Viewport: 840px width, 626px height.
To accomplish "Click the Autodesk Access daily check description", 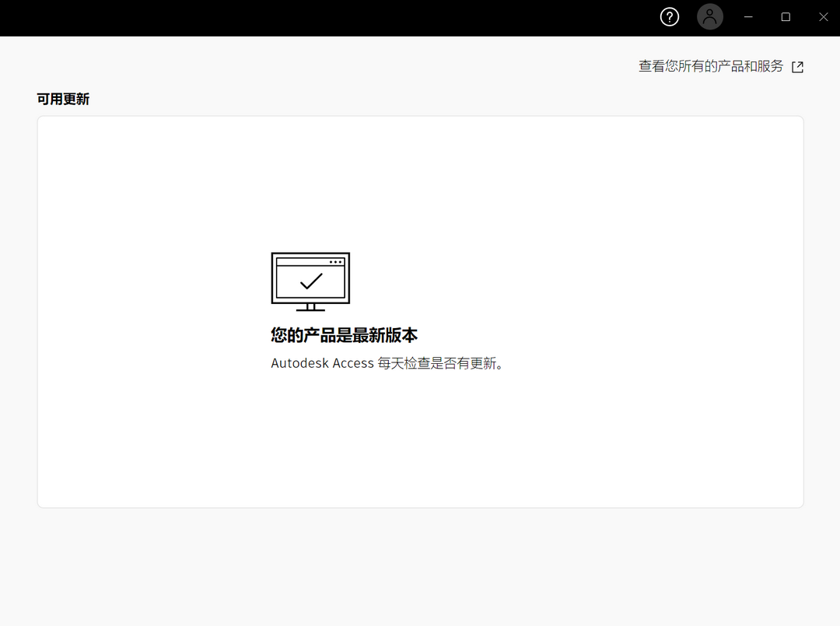I will (387, 362).
